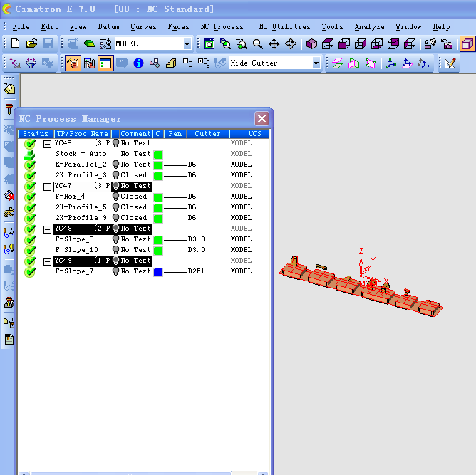Click the solid purple shaded cube icon
The image size is (476, 475).
311,44
